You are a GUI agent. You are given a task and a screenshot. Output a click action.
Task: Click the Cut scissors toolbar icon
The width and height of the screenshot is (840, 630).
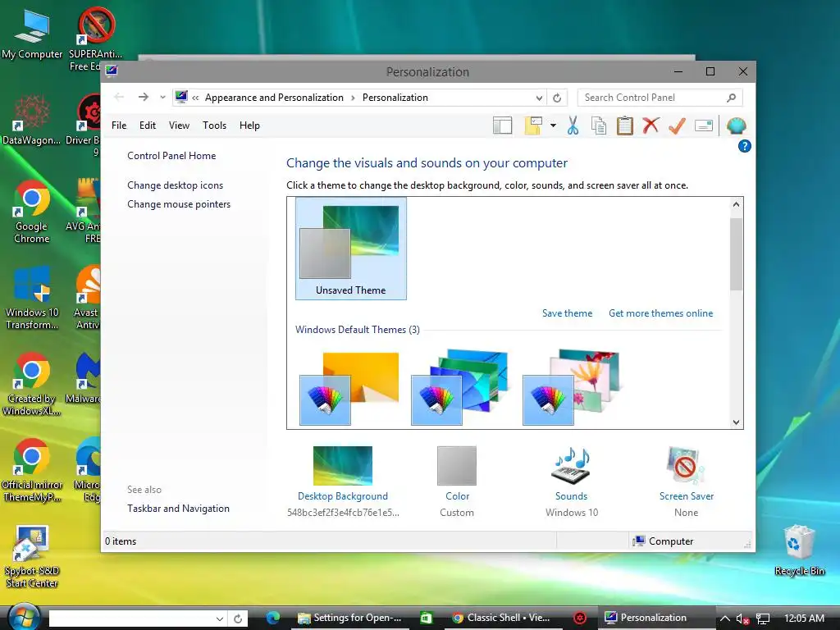click(573, 126)
